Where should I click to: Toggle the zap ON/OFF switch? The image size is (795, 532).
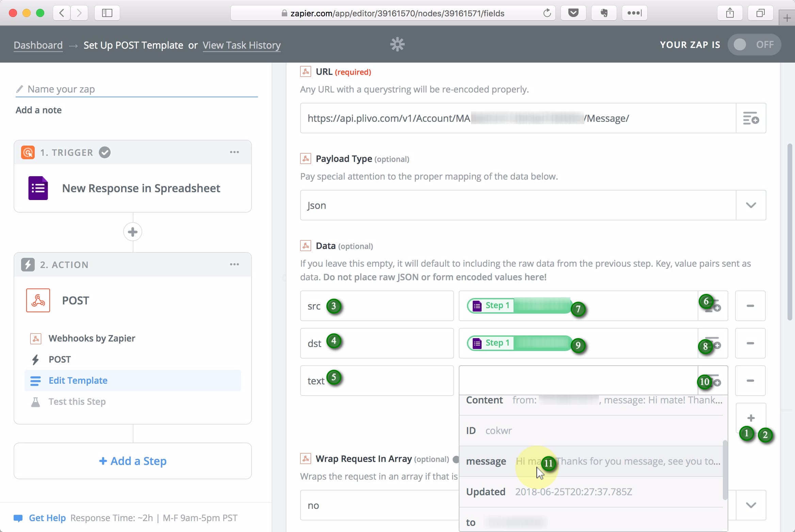pyautogui.click(x=754, y=45)
